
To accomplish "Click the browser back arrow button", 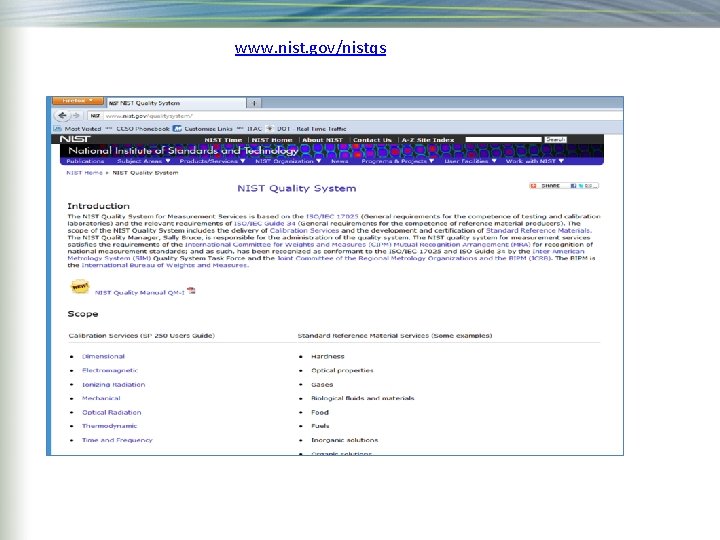I will [62, 116].
